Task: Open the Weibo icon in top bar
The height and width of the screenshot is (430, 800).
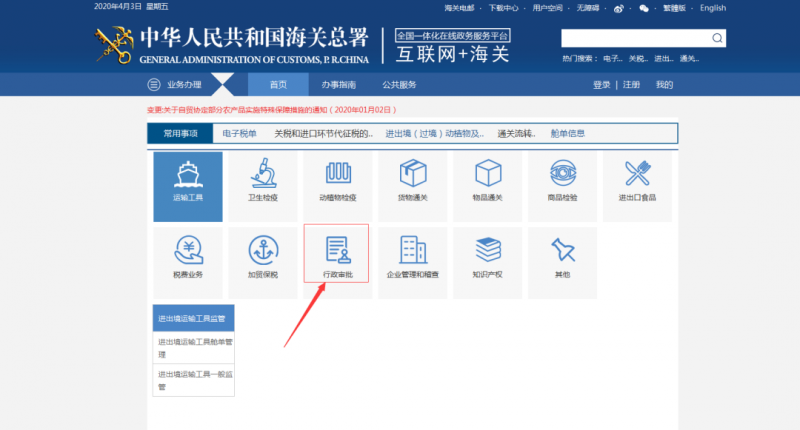Action: coord(619,8)
